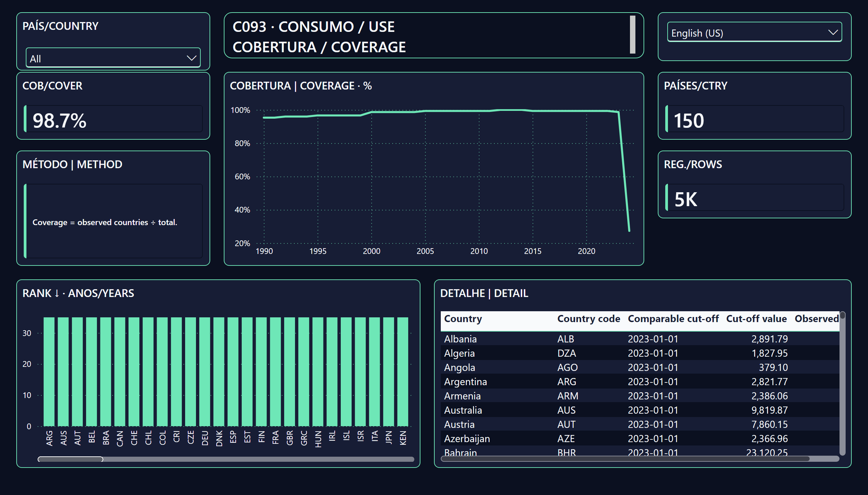
Task: Sort by Country code column header
Action: 589,319
